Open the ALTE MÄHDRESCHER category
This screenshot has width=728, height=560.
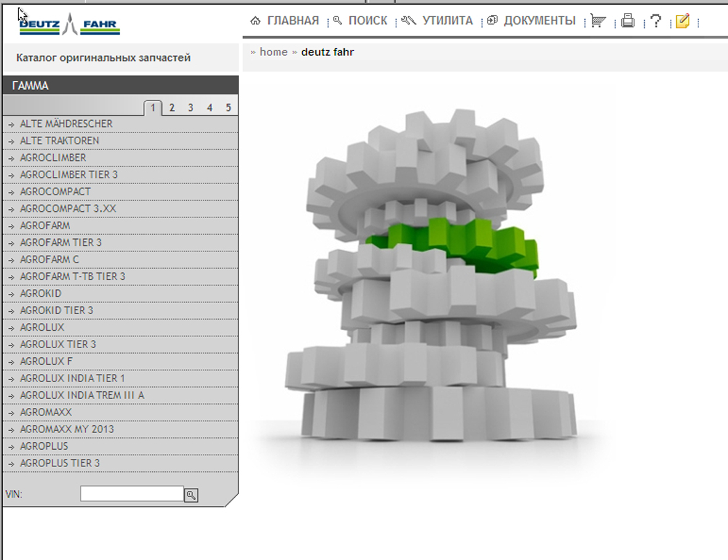[x=66, y=124]
